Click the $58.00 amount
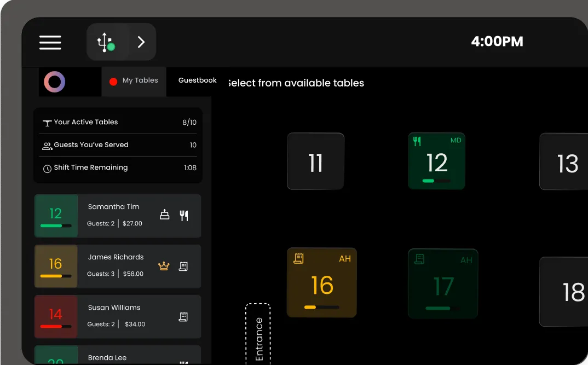The height and width of the screenshot is (365, 588). point(133,274)
